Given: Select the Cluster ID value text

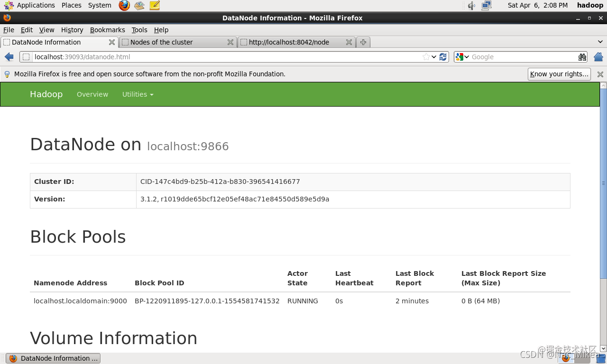Looking at the screenshot, I should point(220,182).
